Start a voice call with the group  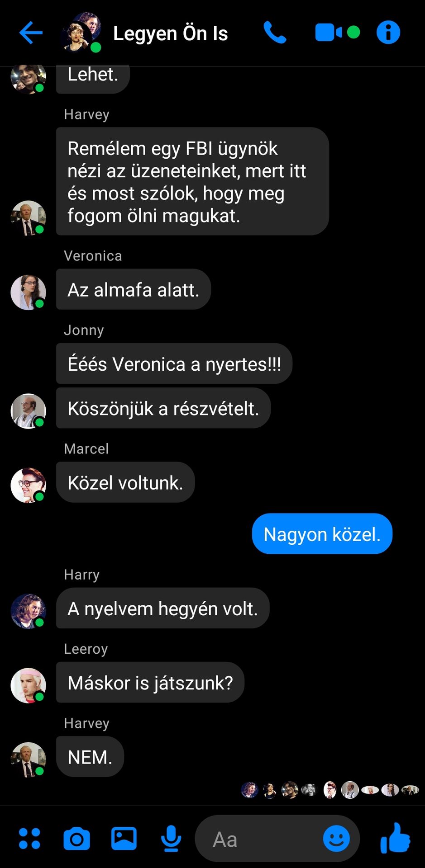275,33
